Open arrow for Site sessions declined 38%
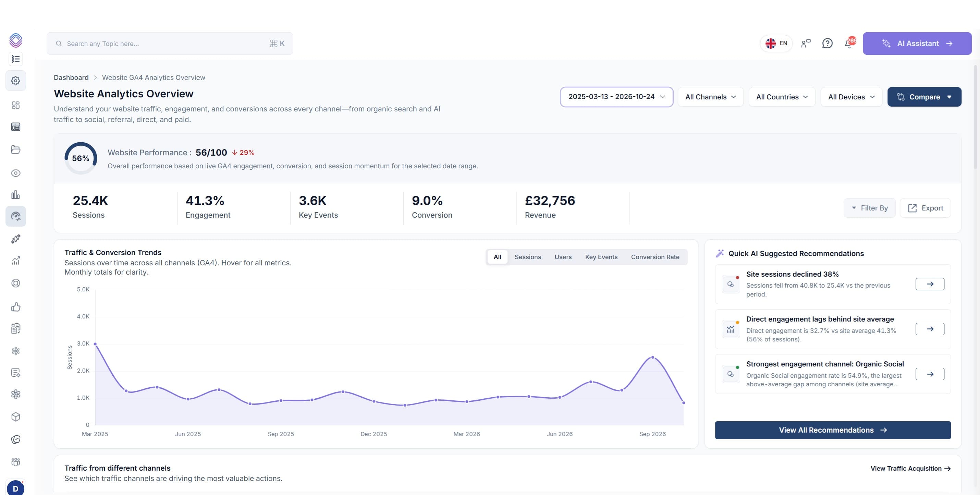The image size is (980, 495). coord(930,284)
